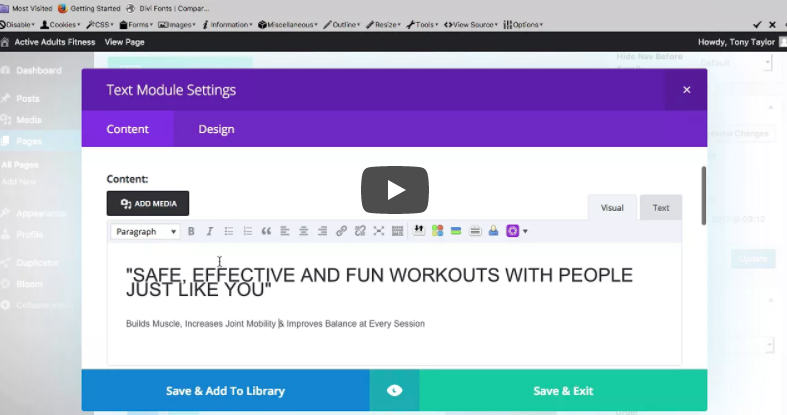
Task: Open the Content settings tab
Action: click(127, 129)
